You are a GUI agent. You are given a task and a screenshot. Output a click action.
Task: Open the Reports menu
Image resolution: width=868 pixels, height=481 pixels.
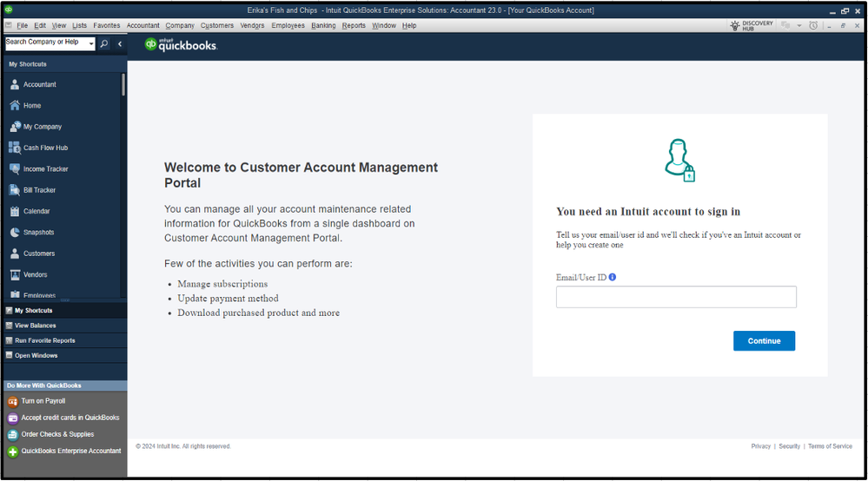(354, 25)
